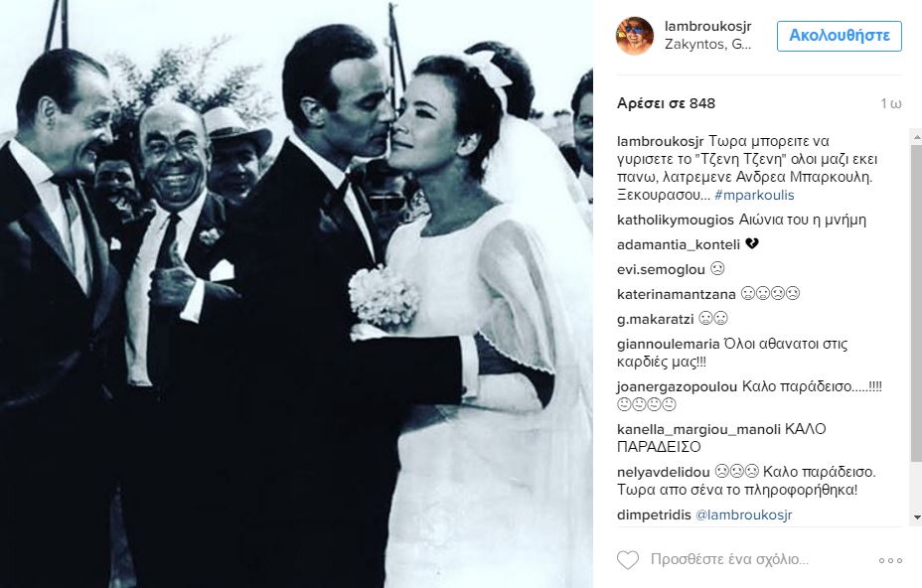Follow the account with Ακολουθήστε button

pyautogui.click(x=840, y=36)
